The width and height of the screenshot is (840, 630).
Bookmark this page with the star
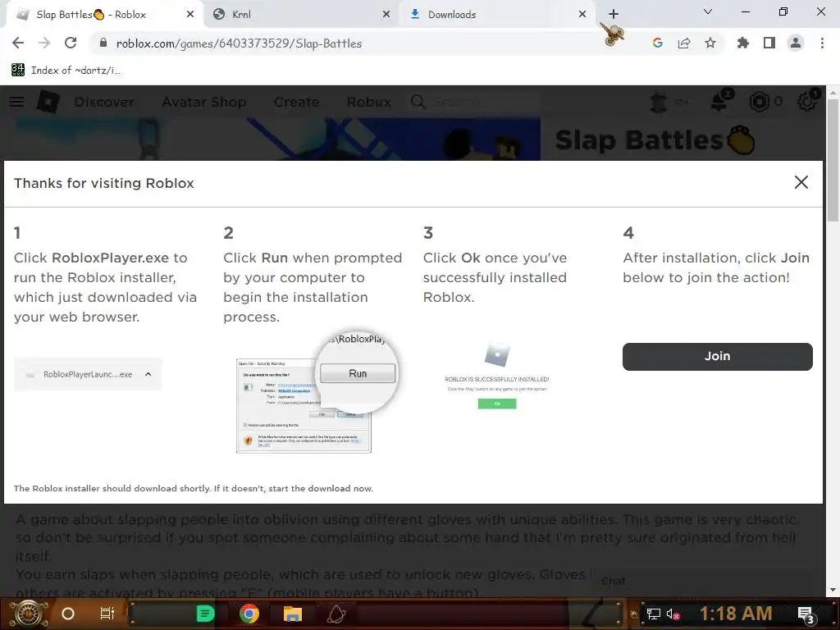tap(710, 43)
